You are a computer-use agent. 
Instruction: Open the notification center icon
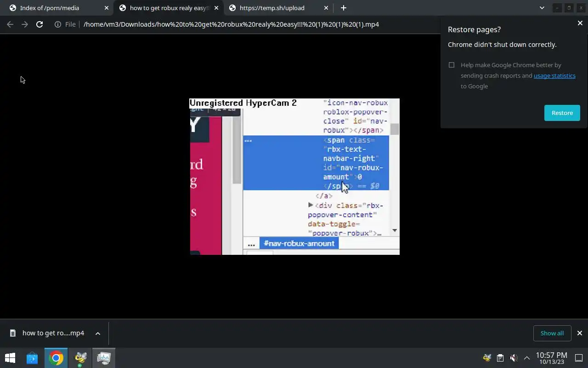[x=579, y=358]
